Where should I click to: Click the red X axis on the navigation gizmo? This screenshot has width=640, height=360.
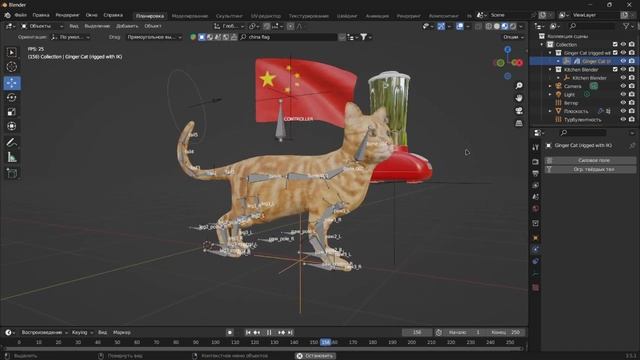(519, 63)
